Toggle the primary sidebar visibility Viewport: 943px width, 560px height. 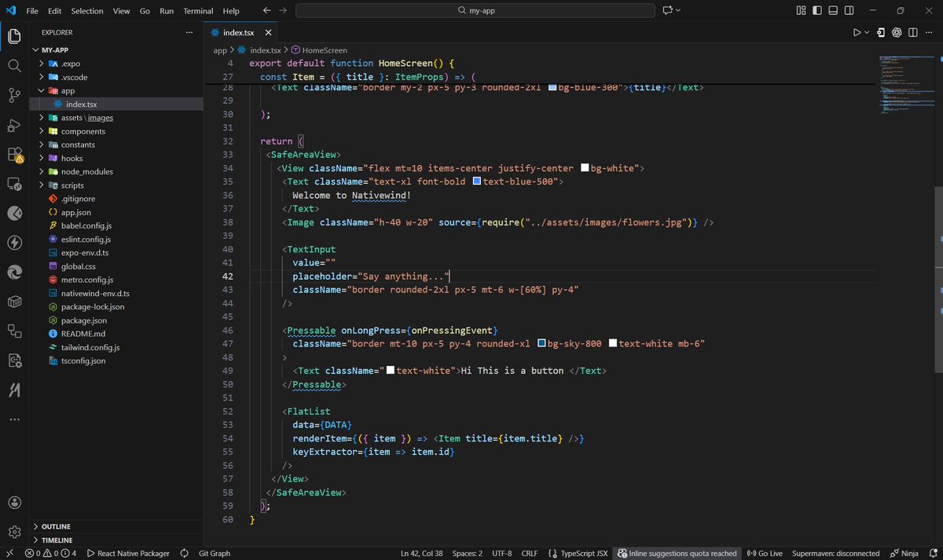coord(816,10)
